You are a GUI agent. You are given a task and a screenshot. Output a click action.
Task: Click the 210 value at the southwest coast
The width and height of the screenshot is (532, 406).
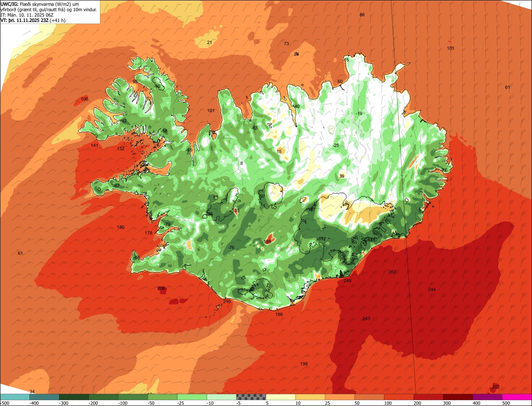[227, 301]
